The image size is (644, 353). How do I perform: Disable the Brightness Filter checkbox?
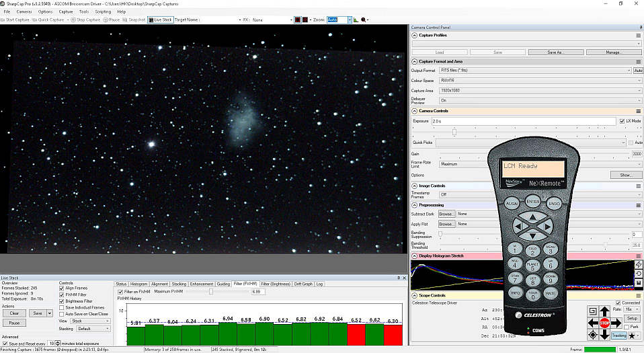click(62, 301)
